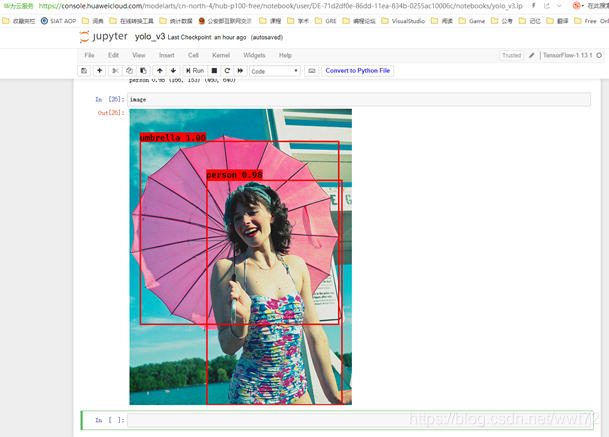Click the lightning bolt icon in address bar

(534, 6)
